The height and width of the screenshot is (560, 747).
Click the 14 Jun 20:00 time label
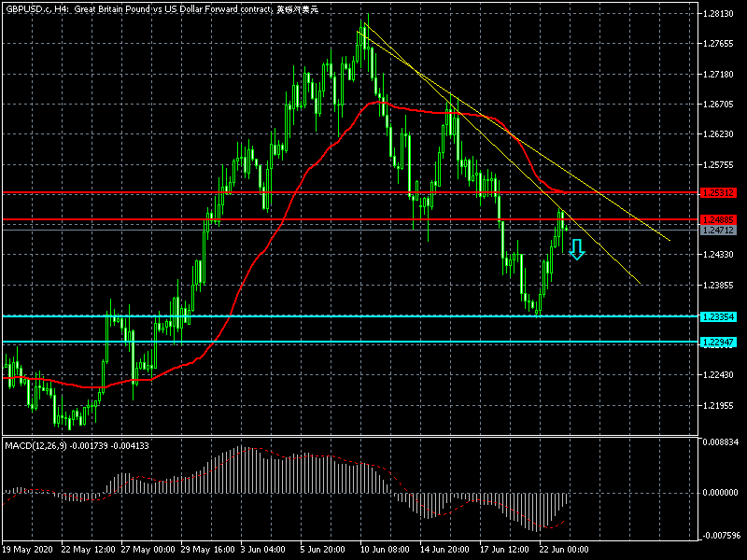coord(445,549)
